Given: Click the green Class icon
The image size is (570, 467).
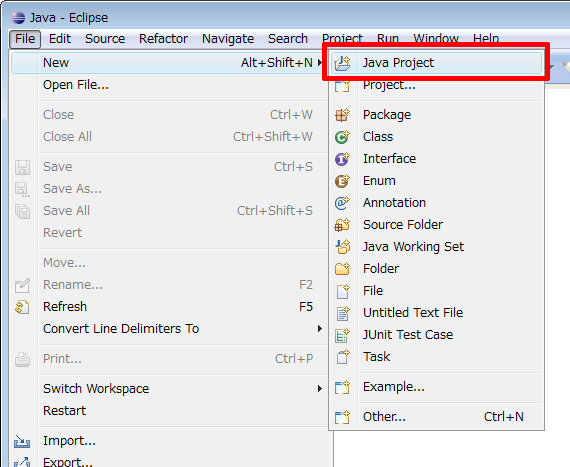Looking at the screenshot, I should (342, 137).
